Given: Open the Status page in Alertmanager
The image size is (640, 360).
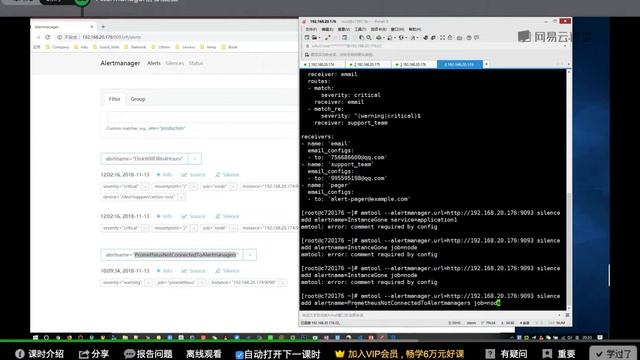Looking at the screenshot, I should pyautogui.click(x=196, y=63).
